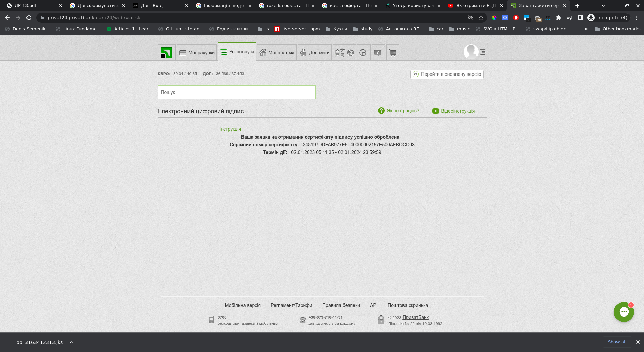Viewport: 644px width, 352px height.
Task: Open the Депозити menu tab
Action: (315, 53)
